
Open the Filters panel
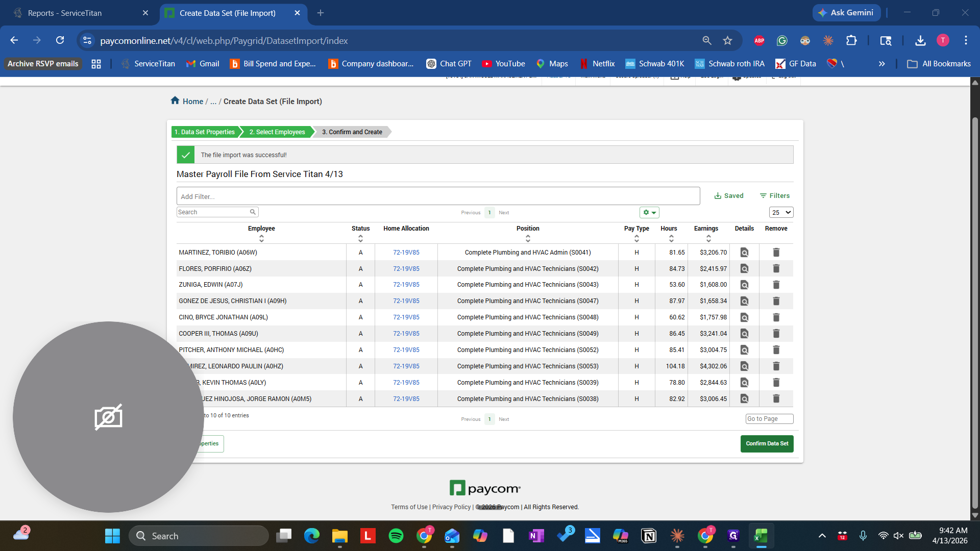point(775,195)
